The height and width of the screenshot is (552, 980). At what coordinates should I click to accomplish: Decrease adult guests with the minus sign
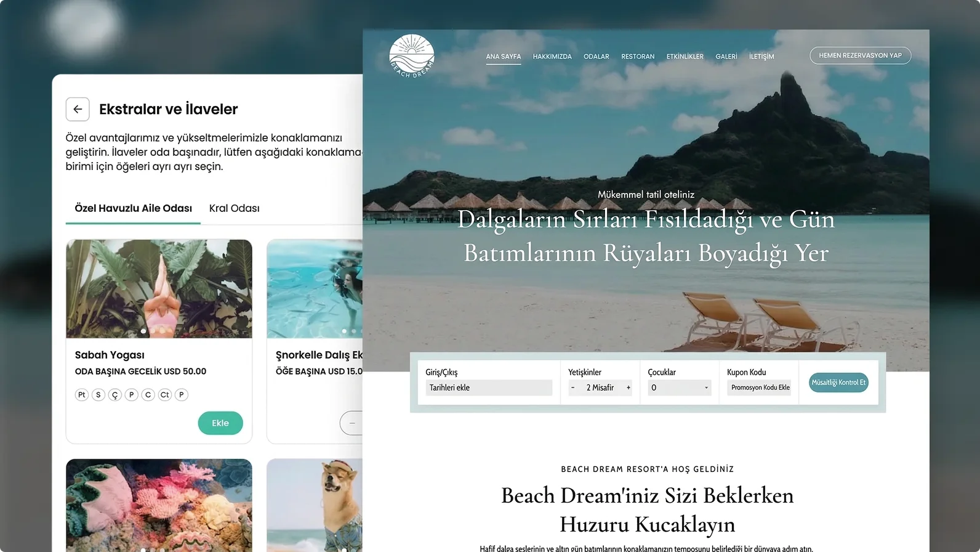click(573, 388)
